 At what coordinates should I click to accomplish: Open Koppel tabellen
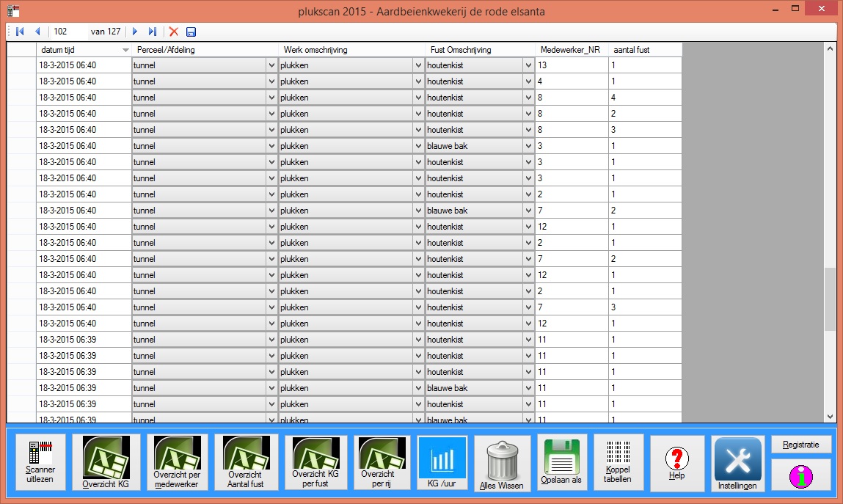point(618,462)
